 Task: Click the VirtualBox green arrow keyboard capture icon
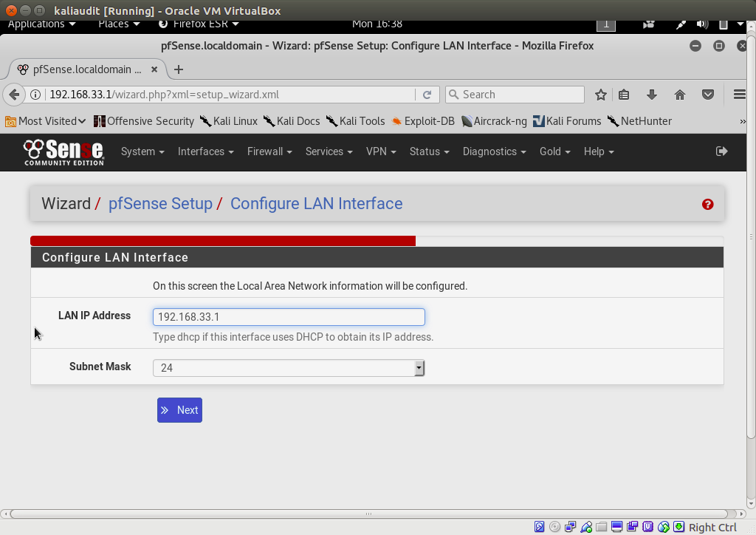pyautogui.click(x=679, y=527)
